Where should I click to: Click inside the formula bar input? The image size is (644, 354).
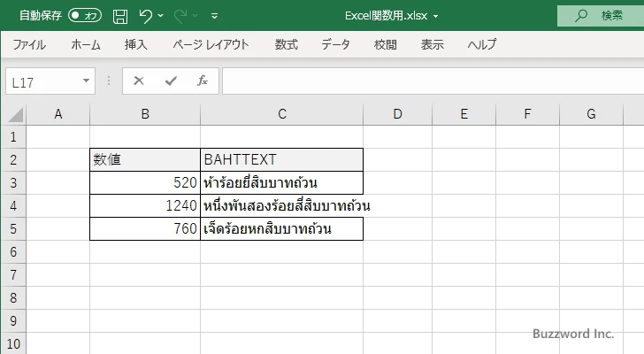click(x=425, y=81)
